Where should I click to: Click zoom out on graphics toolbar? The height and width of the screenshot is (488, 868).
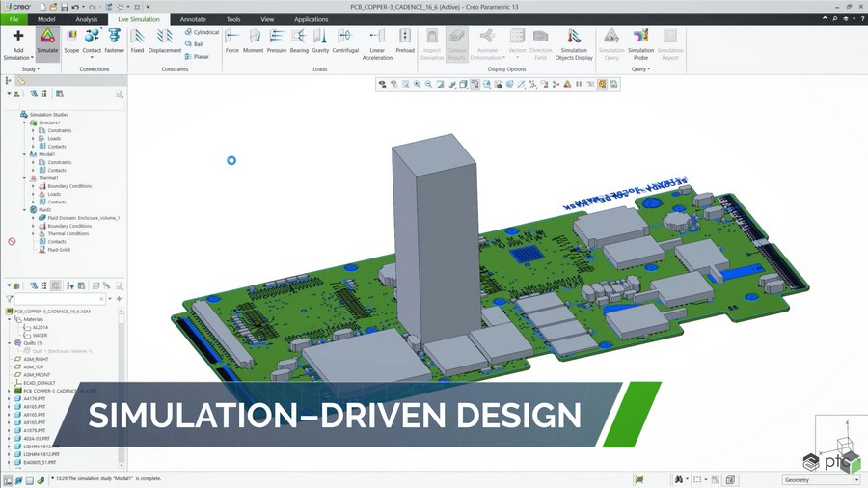(428, 84)
